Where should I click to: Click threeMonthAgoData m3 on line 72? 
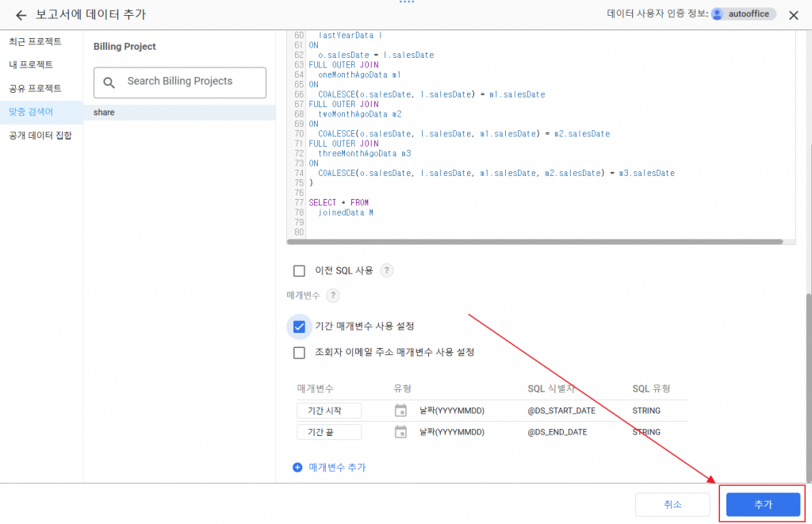coord(364,153)
